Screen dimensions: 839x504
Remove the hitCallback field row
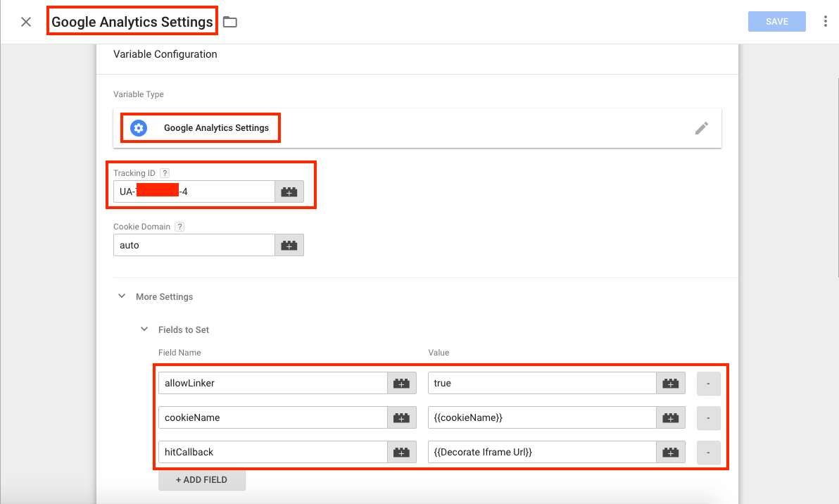coord(709,453)
